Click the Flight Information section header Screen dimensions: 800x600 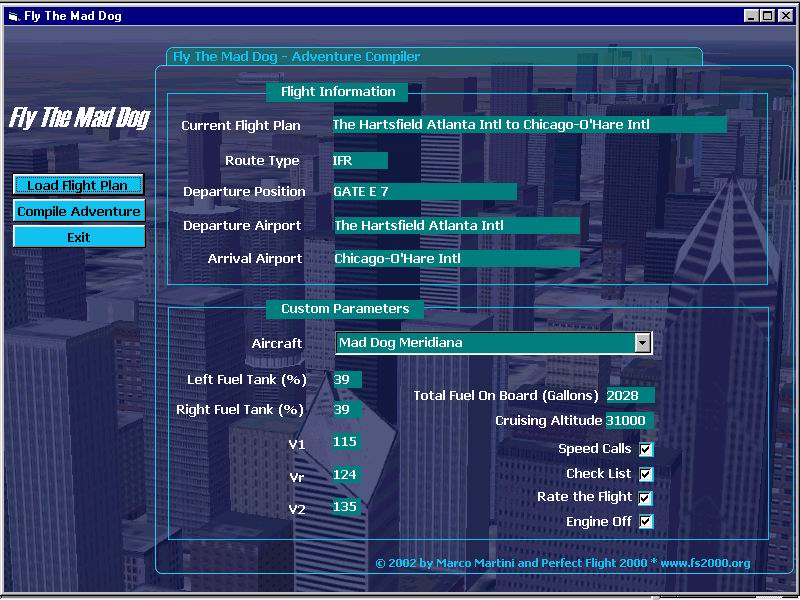338,92
